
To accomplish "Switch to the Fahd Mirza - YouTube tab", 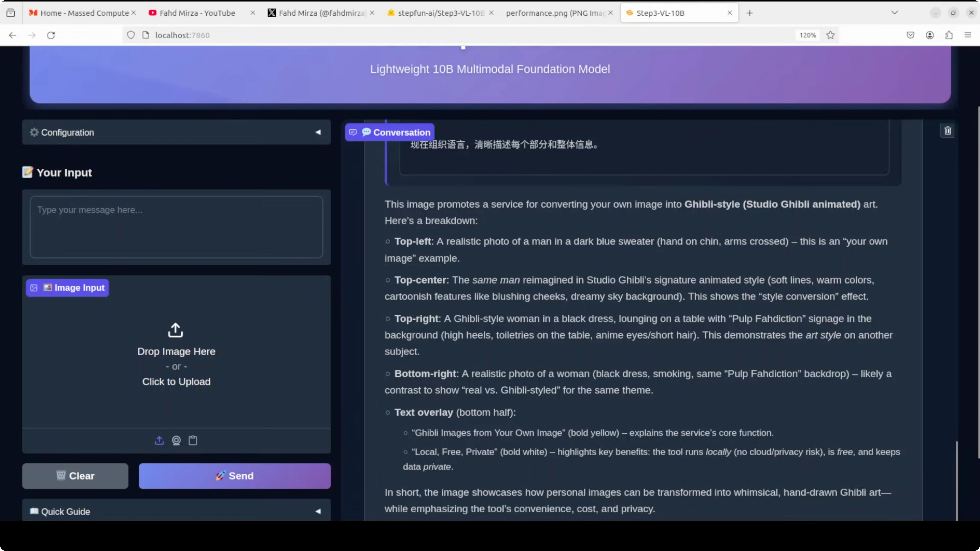I will 197,13.
